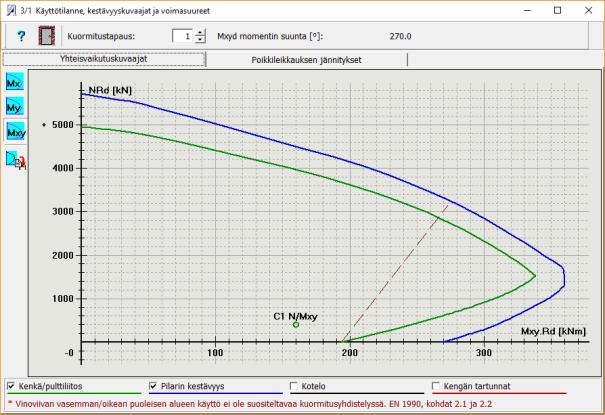The image size is (605, 415).
Task: Click the Kuormitustapaus number field
Action: tap(183, 36)
